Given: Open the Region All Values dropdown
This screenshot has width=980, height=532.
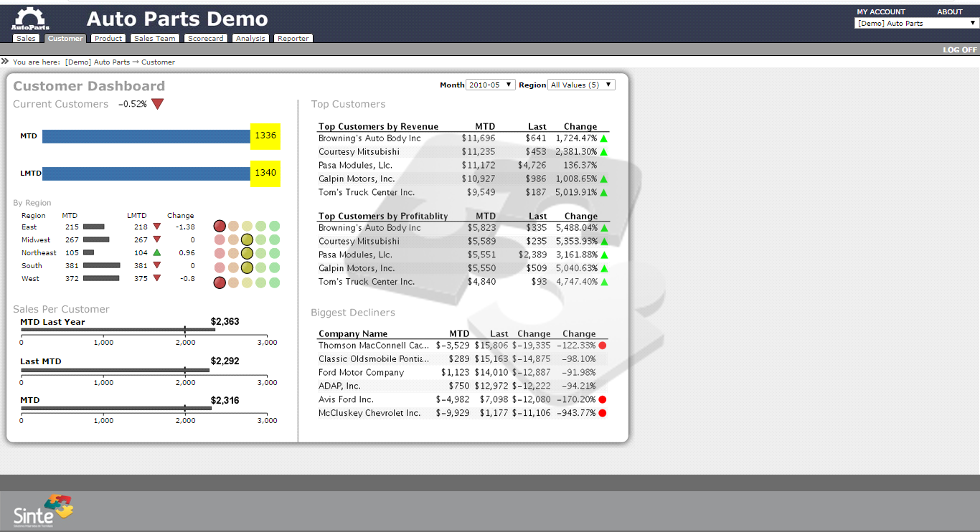Looking at the screenshot, I should point(581,85).
